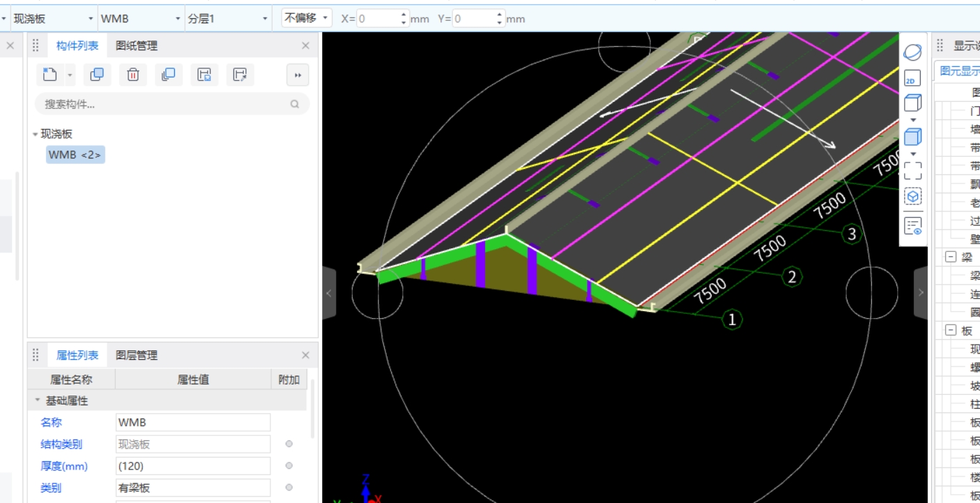The height and width of the screenshot is (503, 980).
Task: Expand more tools with double-arrow button
Action: tap(298, 75)
